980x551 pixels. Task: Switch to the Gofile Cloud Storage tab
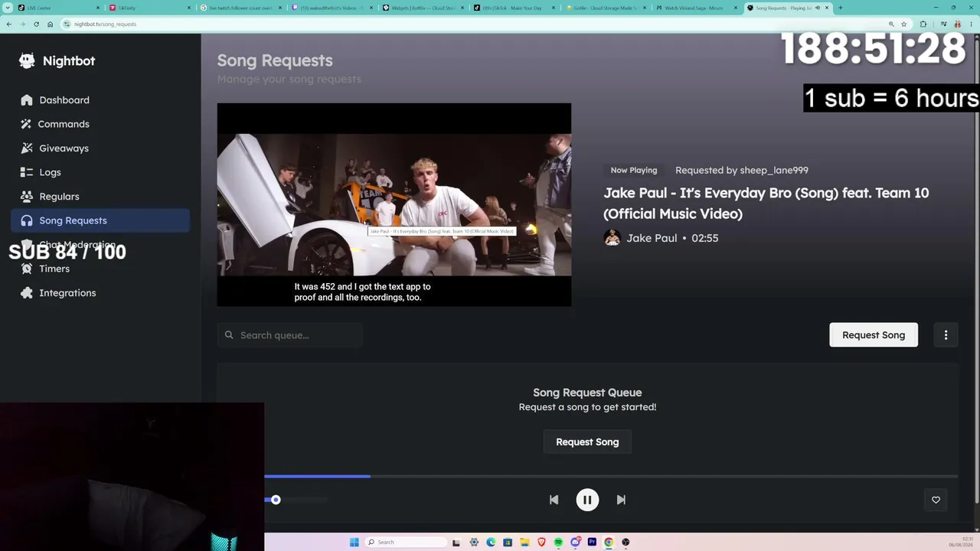tap(604, 8)
